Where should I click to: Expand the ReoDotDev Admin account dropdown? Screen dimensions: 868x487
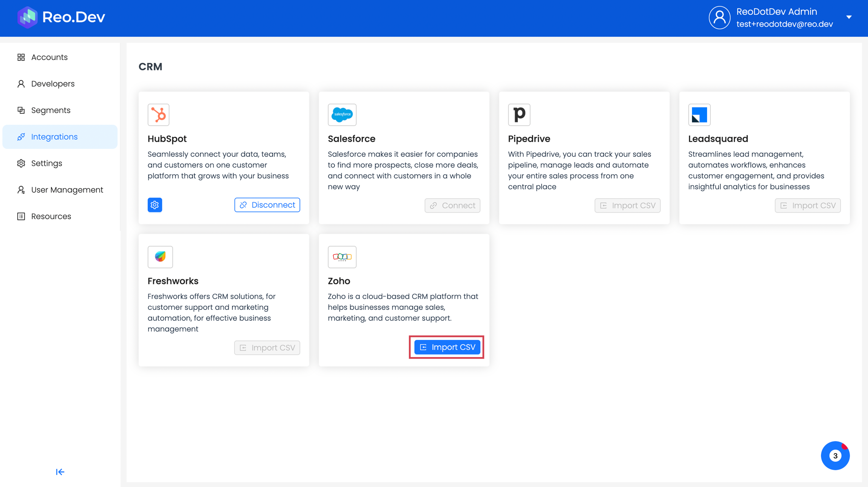point(849,17)
